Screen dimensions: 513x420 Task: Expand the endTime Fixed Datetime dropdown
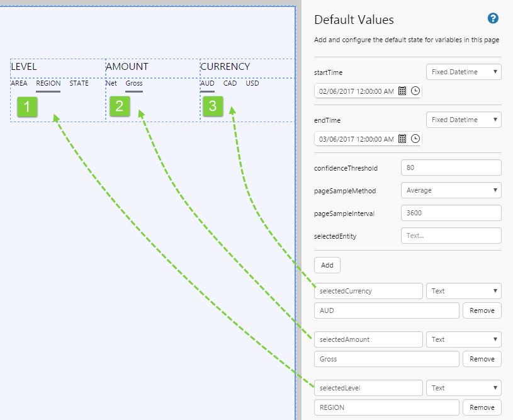pyautogui.click(x=463, y=120)
